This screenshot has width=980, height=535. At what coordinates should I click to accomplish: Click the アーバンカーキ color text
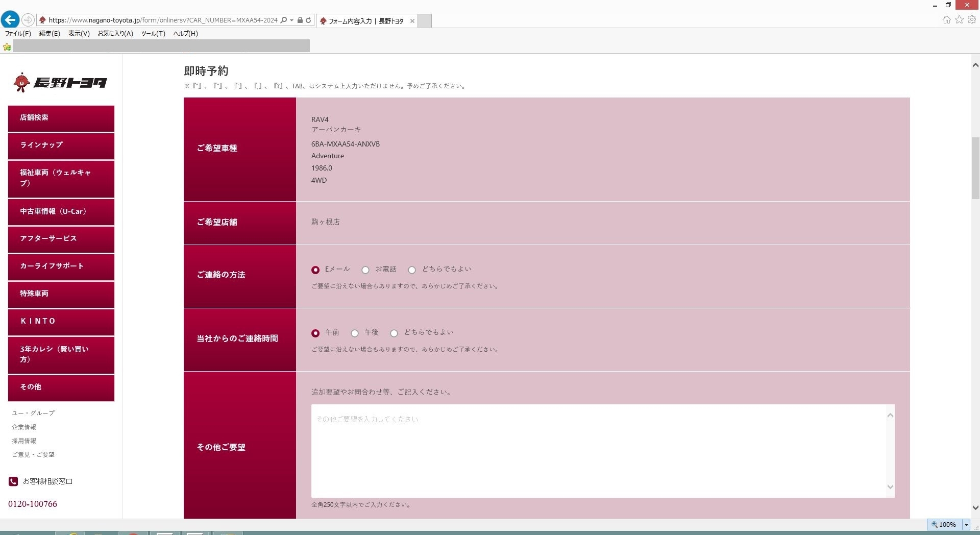point(336,130)
